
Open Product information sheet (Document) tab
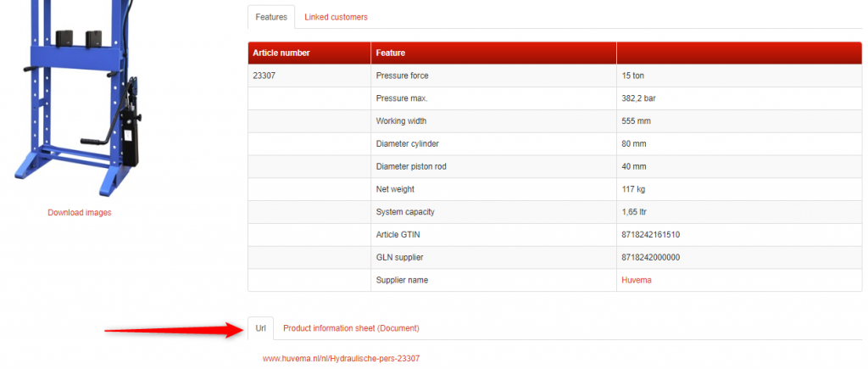point(351,328)
